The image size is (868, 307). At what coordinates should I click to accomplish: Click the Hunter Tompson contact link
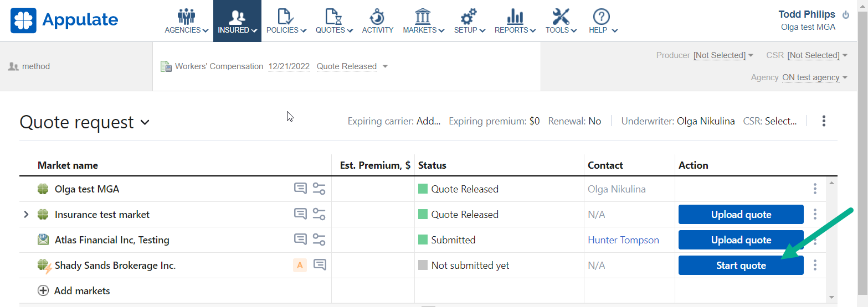coord(623,240)
